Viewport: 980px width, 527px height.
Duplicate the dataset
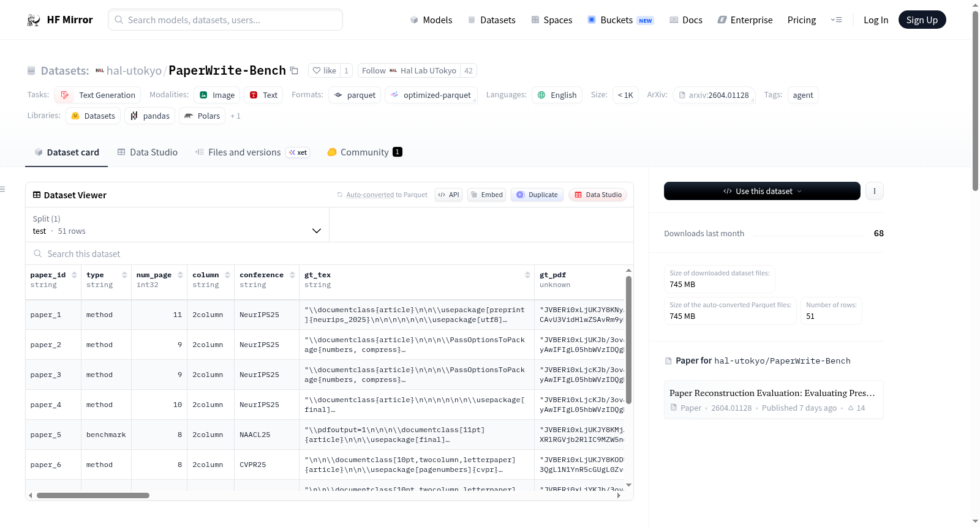click(537, 195)
